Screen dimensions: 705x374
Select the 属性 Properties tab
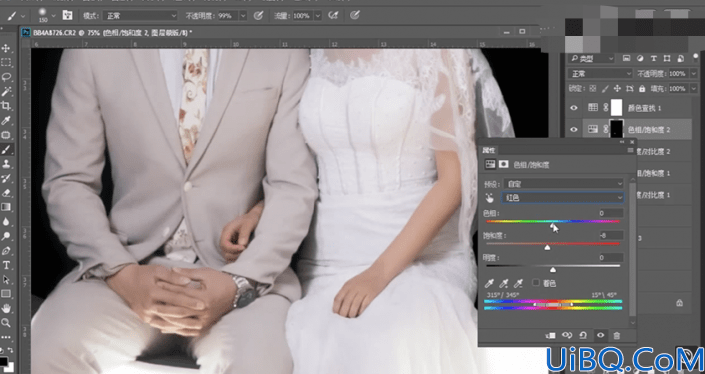[489, 150]
